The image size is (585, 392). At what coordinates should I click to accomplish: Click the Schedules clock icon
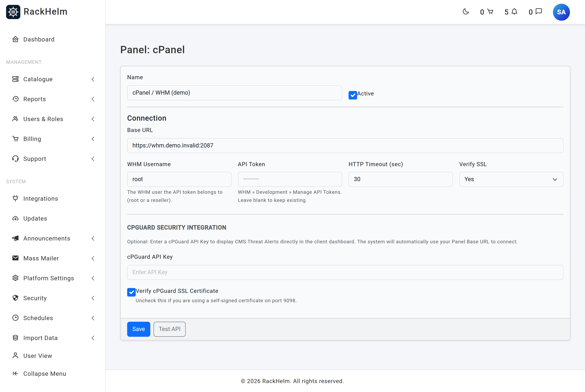pos(15,318)
